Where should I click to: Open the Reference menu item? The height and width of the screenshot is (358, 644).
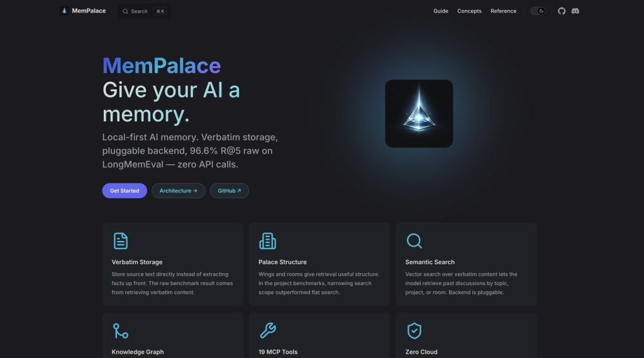click(503, 11)
